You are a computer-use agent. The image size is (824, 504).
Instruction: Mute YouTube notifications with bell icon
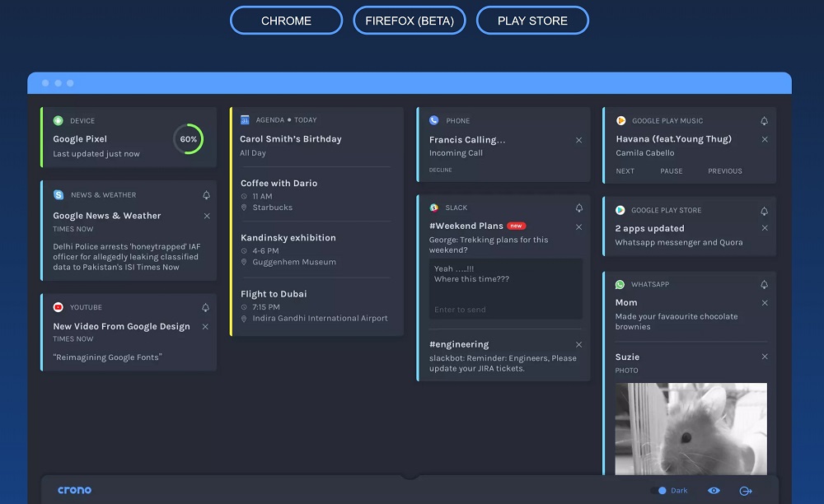205,308
